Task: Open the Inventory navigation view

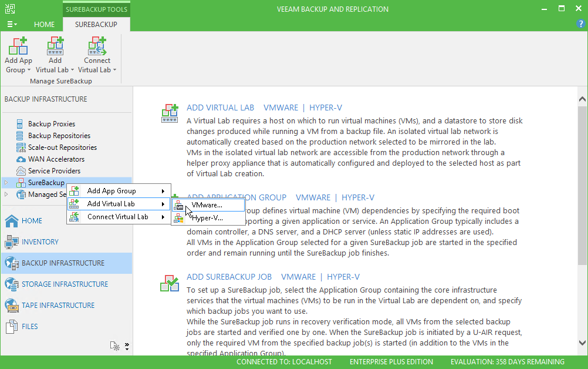Action: pos(40,242)
